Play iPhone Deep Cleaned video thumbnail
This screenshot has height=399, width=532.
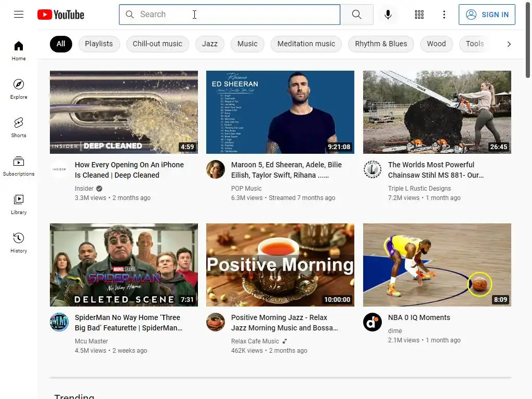[124, 112]
